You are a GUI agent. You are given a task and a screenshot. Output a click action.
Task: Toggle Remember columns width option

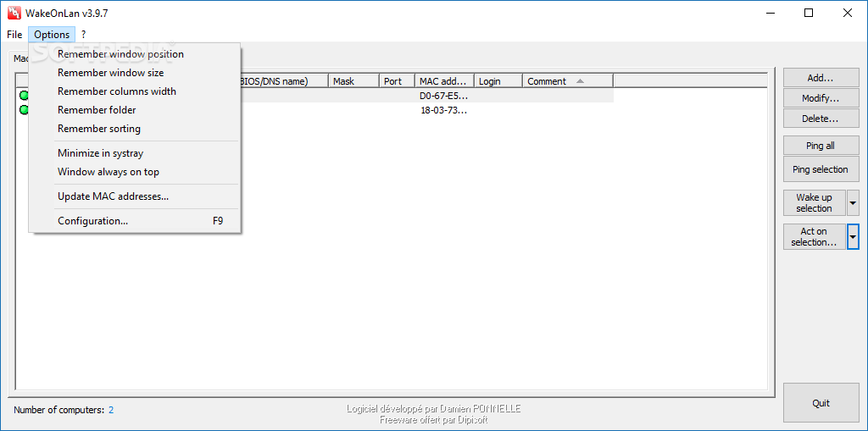click(x=135, y=91)
